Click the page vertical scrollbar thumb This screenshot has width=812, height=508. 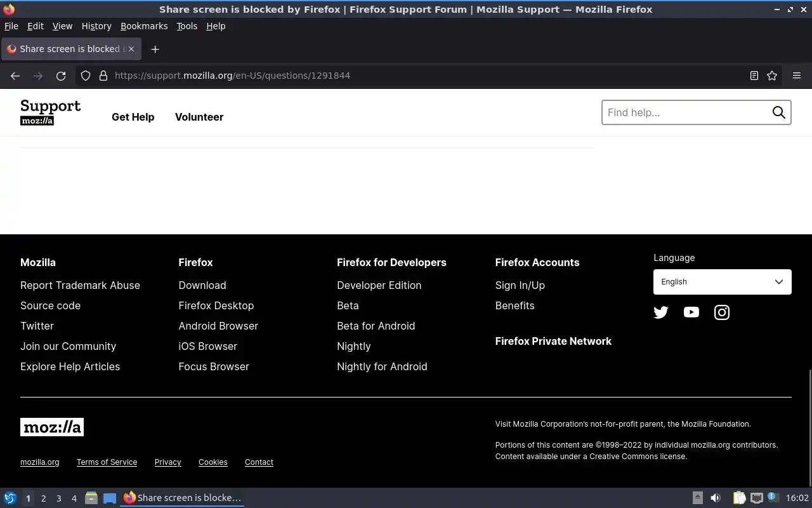[x=810, y=427]
